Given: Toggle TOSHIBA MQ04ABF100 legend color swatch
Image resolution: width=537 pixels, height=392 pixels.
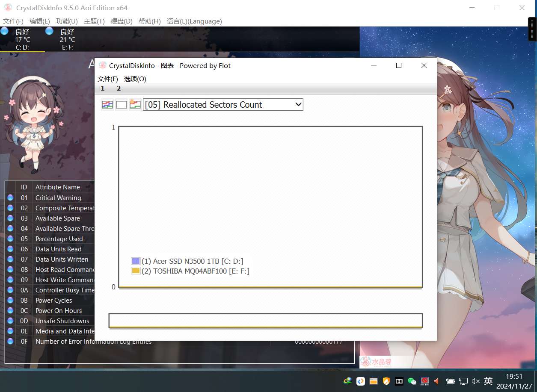Looking at the screenshot, I should (136, 271).
